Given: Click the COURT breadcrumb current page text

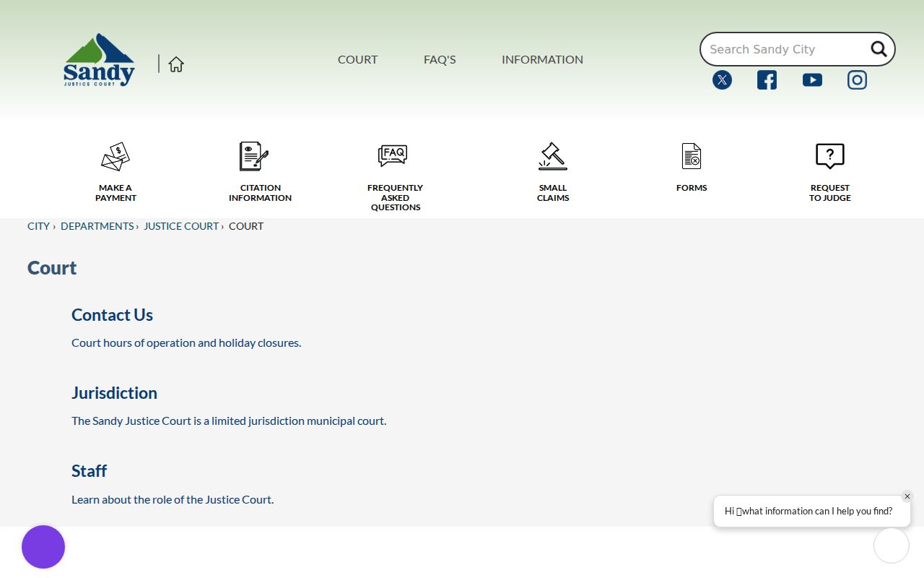Looking at the screenshot, I should coord(246,226).
